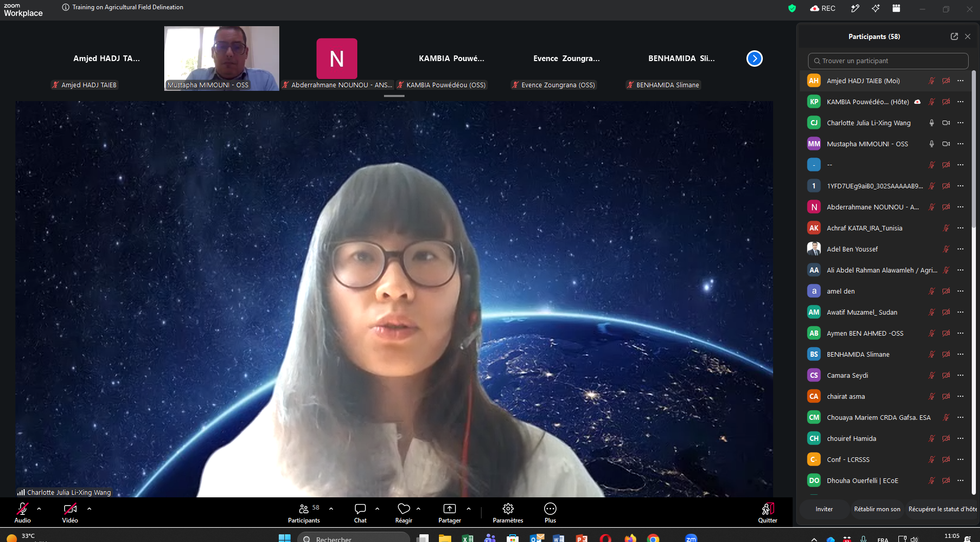
Task: Close the Participants panel
Action: 968,36
